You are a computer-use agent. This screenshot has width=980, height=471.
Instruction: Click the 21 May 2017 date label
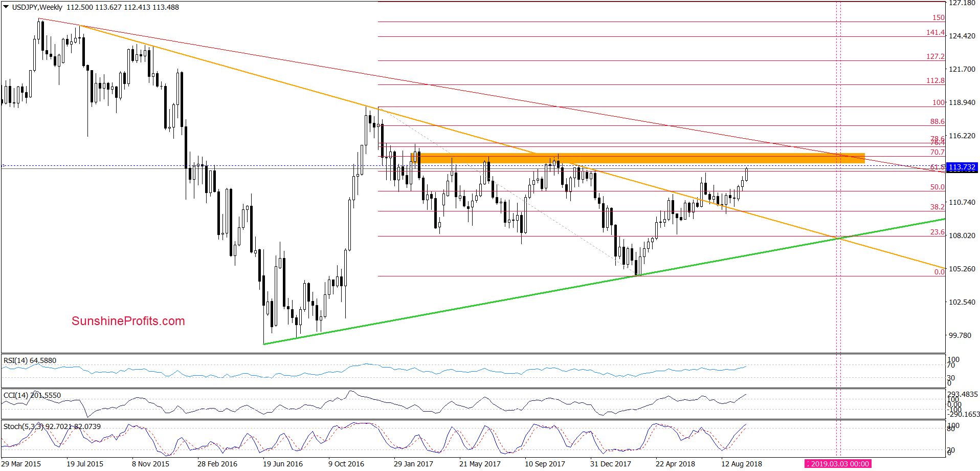(480, 464)
